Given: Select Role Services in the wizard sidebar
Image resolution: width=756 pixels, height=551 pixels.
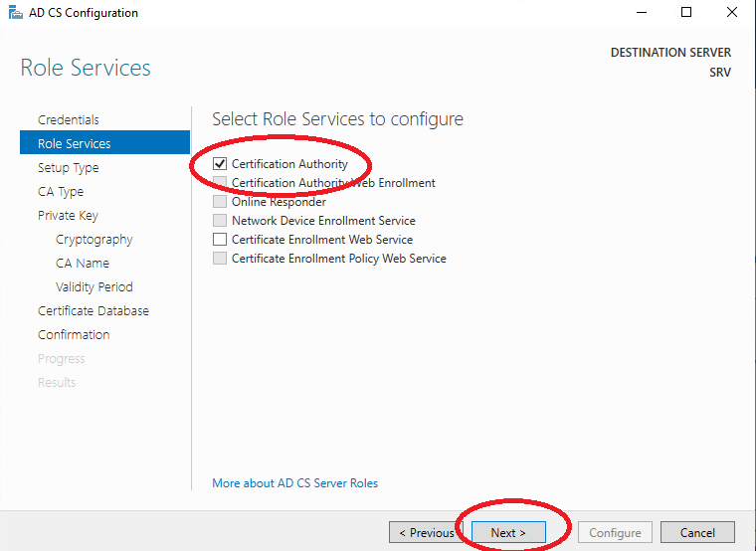Looking at the screenshot, I should [104, 142].
